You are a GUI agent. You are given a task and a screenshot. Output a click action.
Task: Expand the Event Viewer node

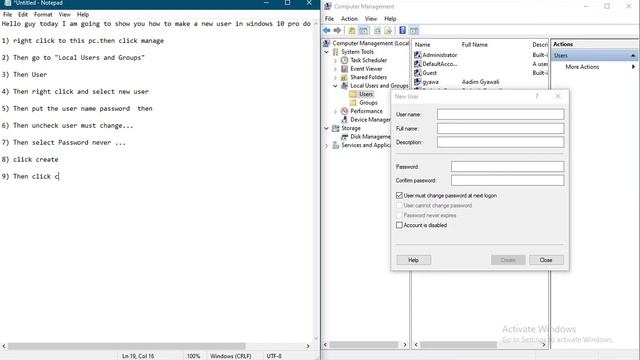tap(336, 69)
